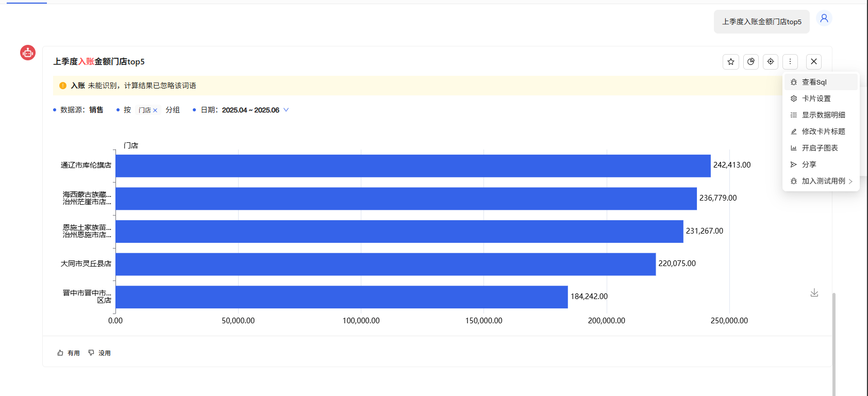The height and width of the screenshot is (396, 868).
Task: Open the three-dot more options menu
Action: click(x=790, y=62)
